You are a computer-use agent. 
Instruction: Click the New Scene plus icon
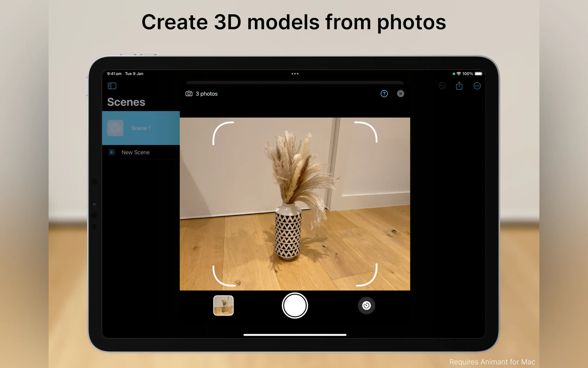[x=112, y=152]
